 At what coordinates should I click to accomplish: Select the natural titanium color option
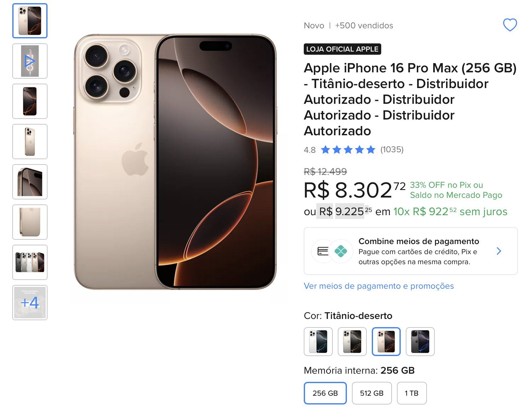click(352, 342)
